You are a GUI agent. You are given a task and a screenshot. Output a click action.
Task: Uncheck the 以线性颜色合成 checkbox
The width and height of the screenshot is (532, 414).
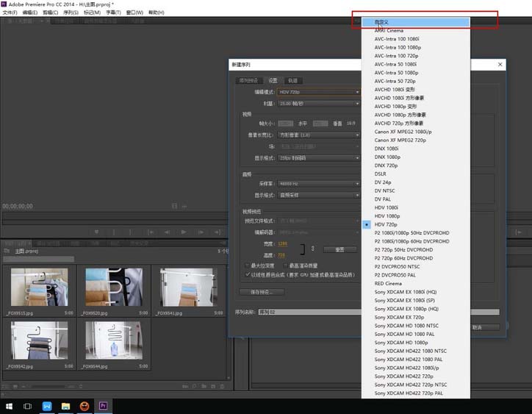(248, 274)
